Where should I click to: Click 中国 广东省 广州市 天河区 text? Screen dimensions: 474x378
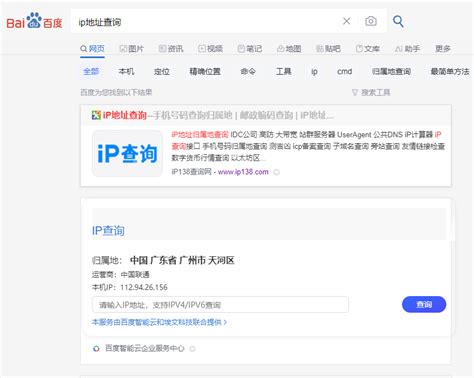click(182, 260)
